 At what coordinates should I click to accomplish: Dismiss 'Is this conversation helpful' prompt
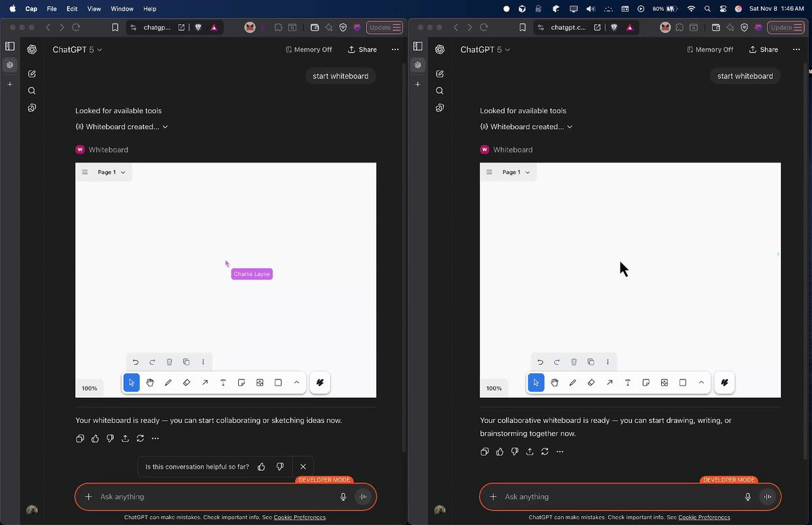[x=303, y=467]
